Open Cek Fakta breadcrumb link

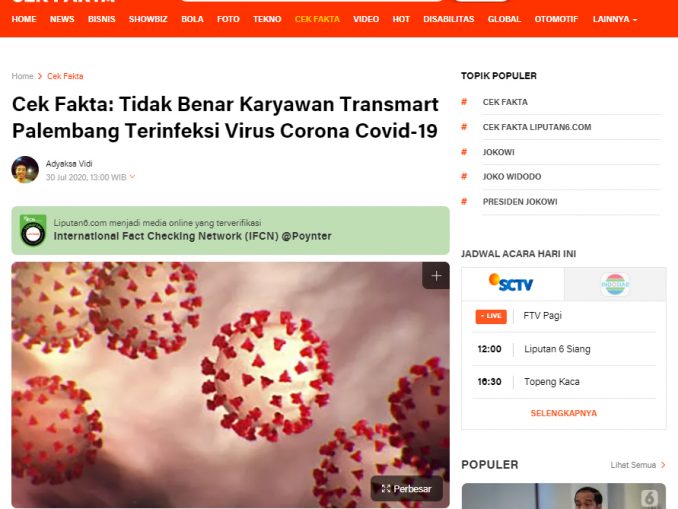pos(65,76)
